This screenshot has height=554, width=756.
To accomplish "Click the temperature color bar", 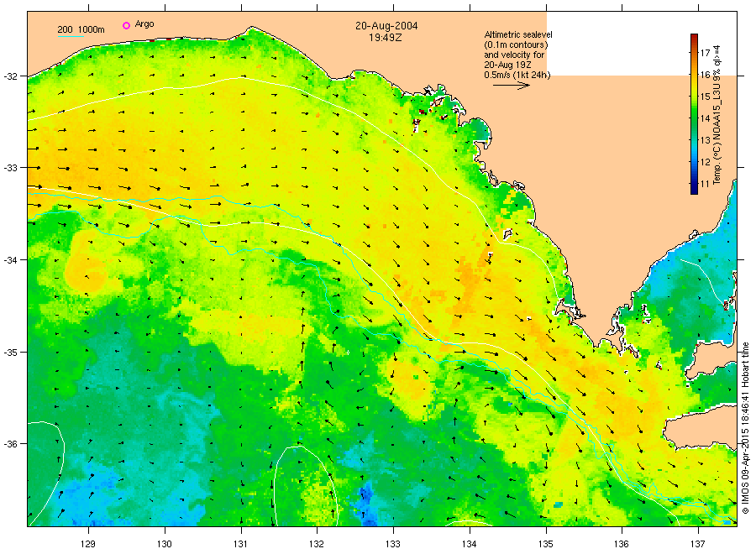I will (x=695, y=114).
